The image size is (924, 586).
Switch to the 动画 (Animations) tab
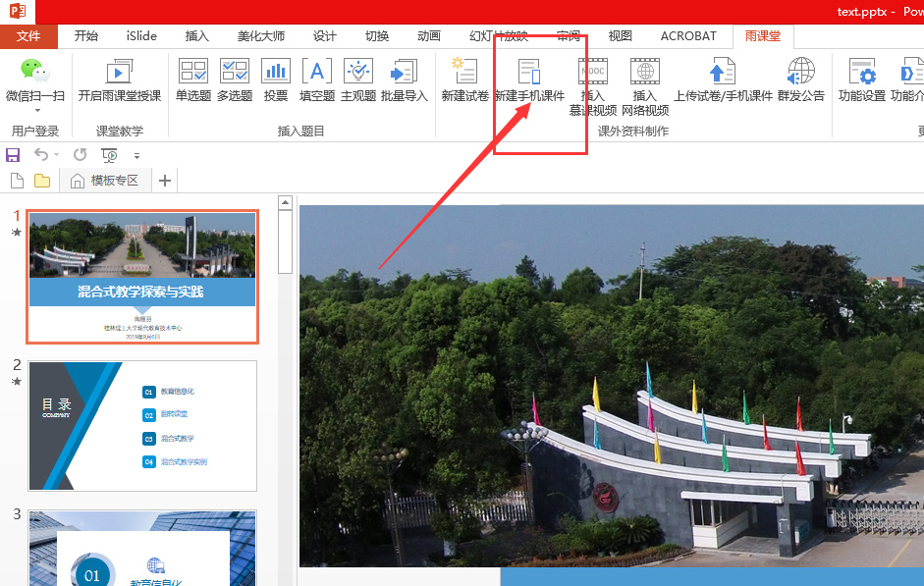[429, 36]
